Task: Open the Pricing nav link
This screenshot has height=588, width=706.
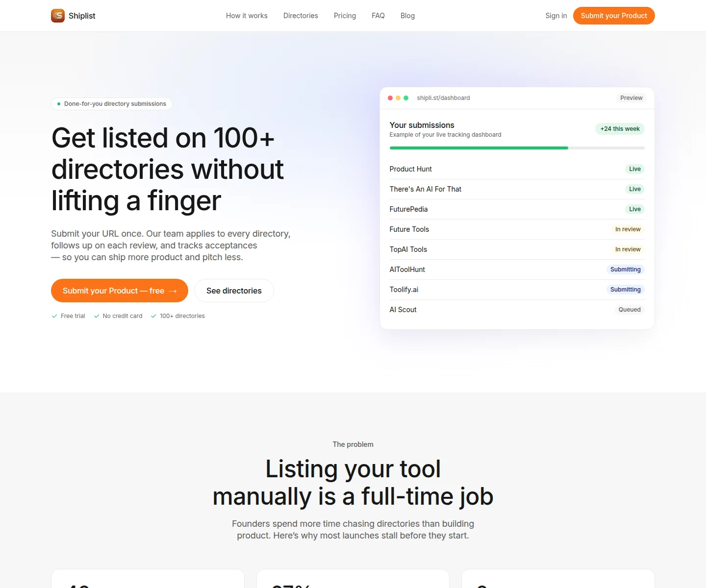Action: [345, 16]
